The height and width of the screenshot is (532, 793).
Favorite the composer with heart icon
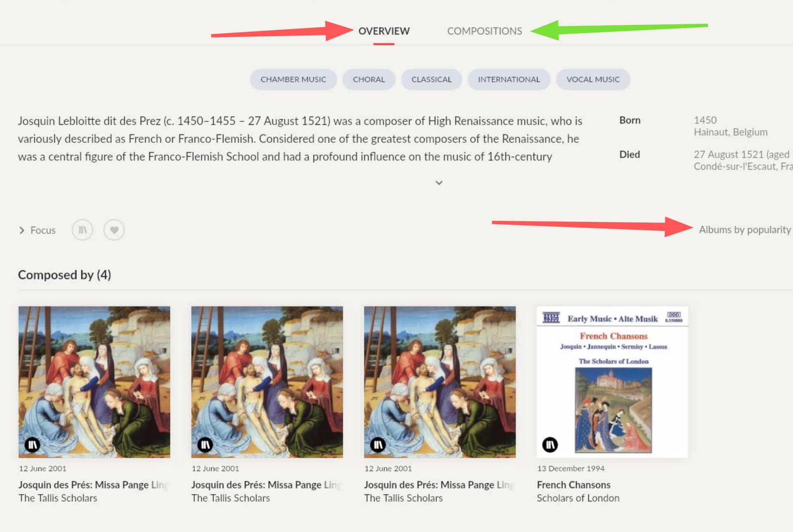tap(114, 230)
